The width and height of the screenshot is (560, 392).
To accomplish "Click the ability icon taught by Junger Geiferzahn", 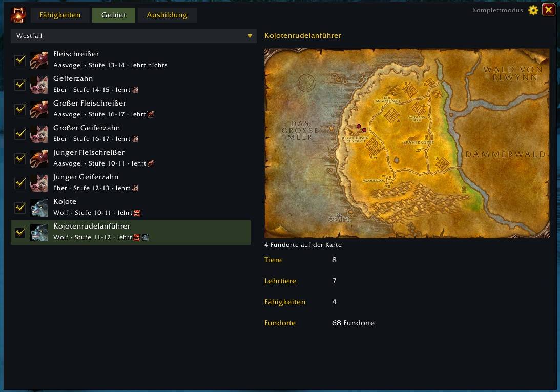I will coord(135,189).
